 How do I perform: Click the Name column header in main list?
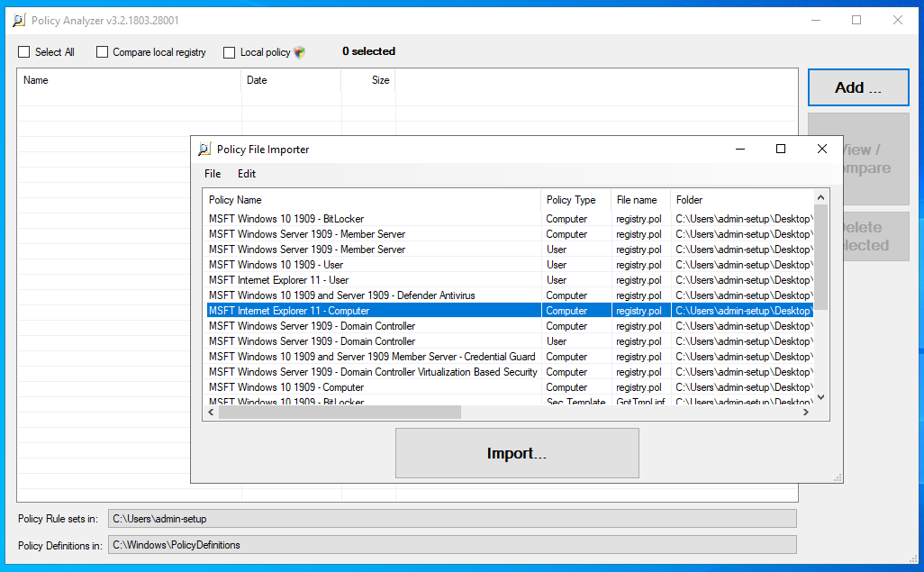129,80
